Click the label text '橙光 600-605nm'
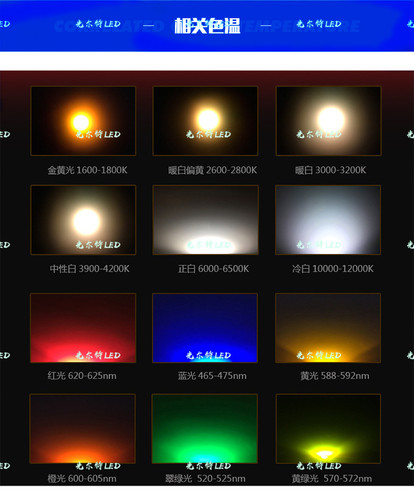This screenshot has width=414, height=500. [82, 479]
